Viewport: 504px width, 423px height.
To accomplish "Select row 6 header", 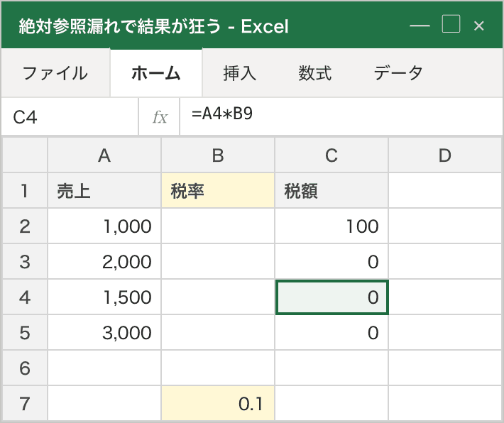I will pos(25,368).
